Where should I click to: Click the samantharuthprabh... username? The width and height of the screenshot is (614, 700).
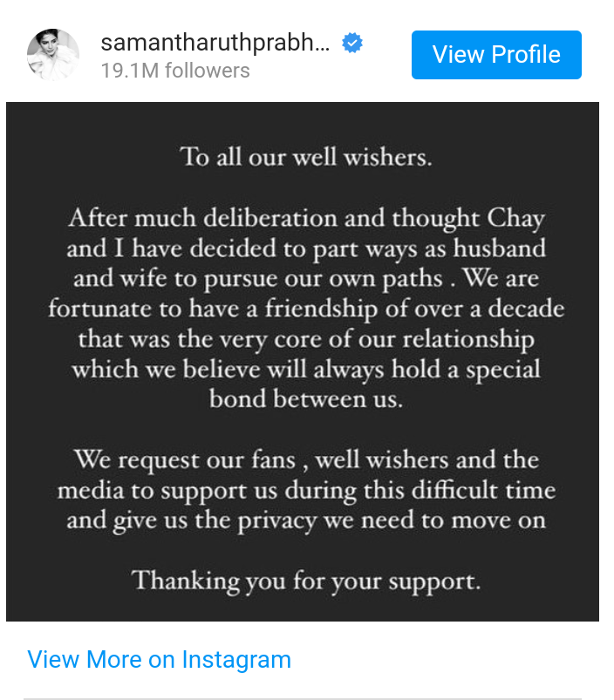point(215,44)
